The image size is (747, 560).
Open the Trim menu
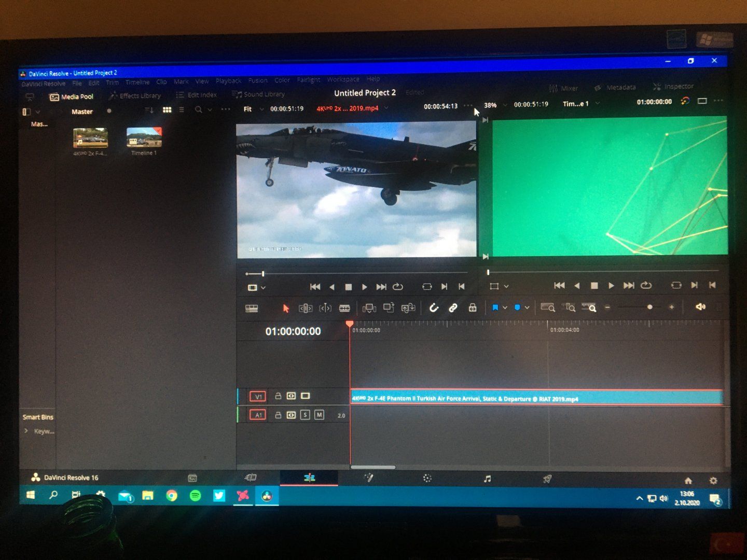pos(112,82)
